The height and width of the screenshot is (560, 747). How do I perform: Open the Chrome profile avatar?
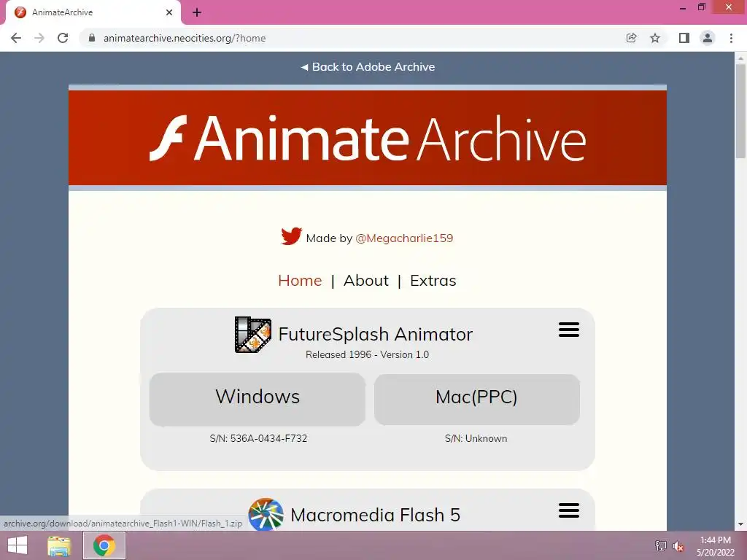coord(708,38)
